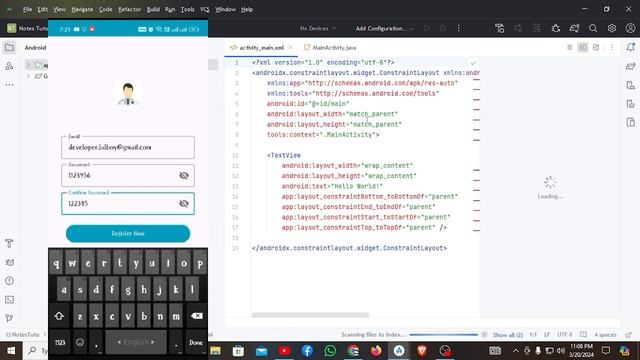Open the No Devices dropdown
Screen dimensions: 640x360
click(318, 28)
